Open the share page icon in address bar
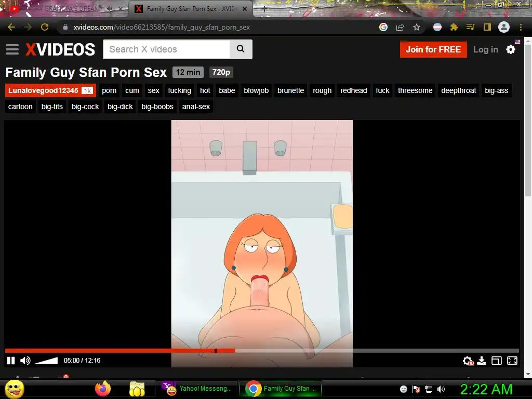Viewport: 532px width, 399px height. pos(400,27)
